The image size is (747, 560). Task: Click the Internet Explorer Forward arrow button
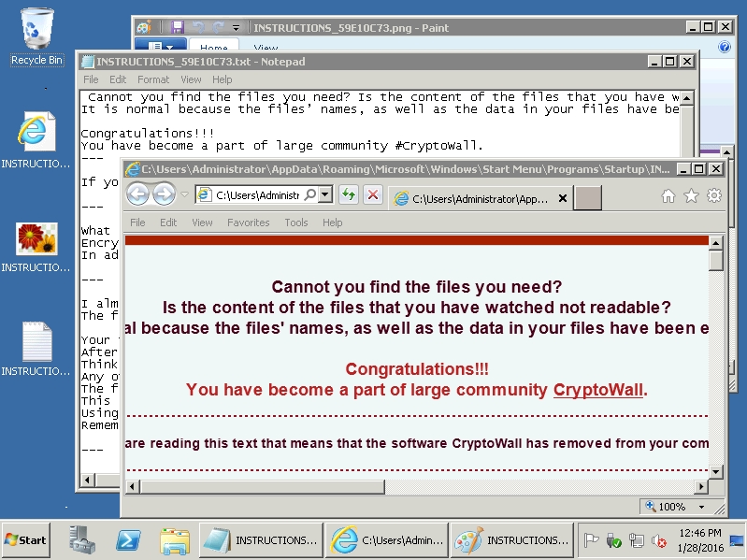[165, 194]
